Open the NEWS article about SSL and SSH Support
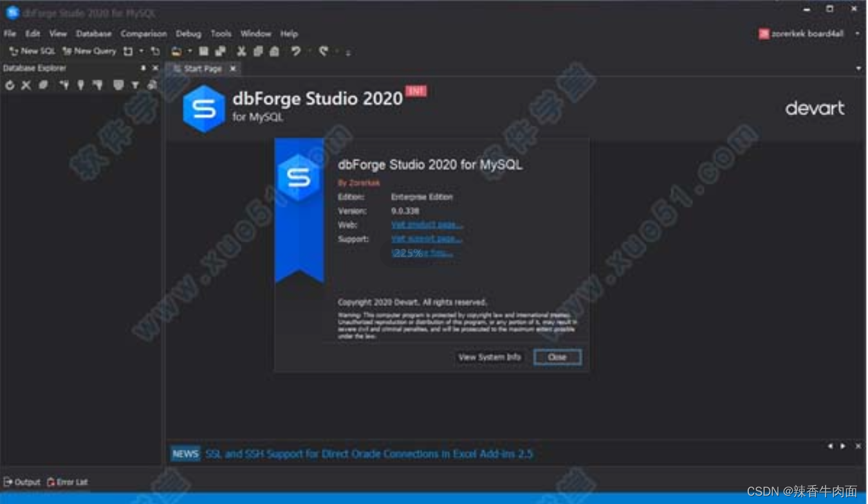Viewport: 868px width, 504px height. 369,454
